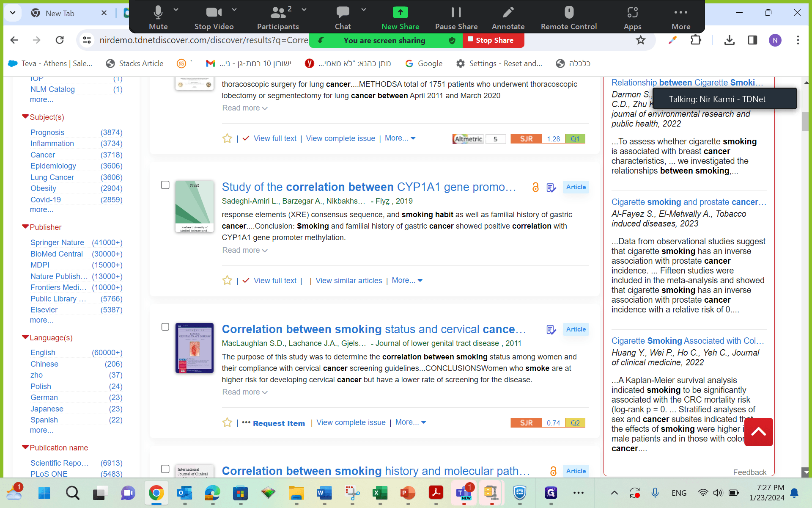Screen dimensions: 812x508
Task: Check the cervical cancer article checkbox
Action: click(165, 327)
